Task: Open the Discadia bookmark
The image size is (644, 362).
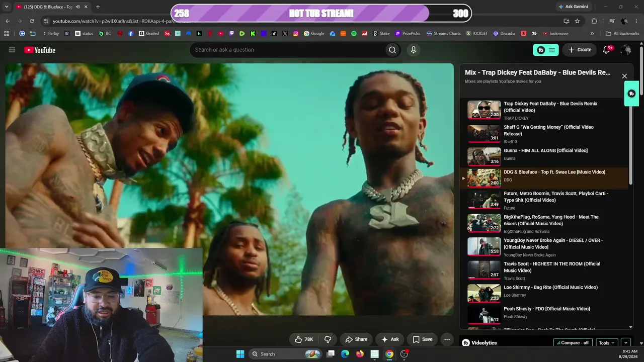Action: tap(504, 34)
